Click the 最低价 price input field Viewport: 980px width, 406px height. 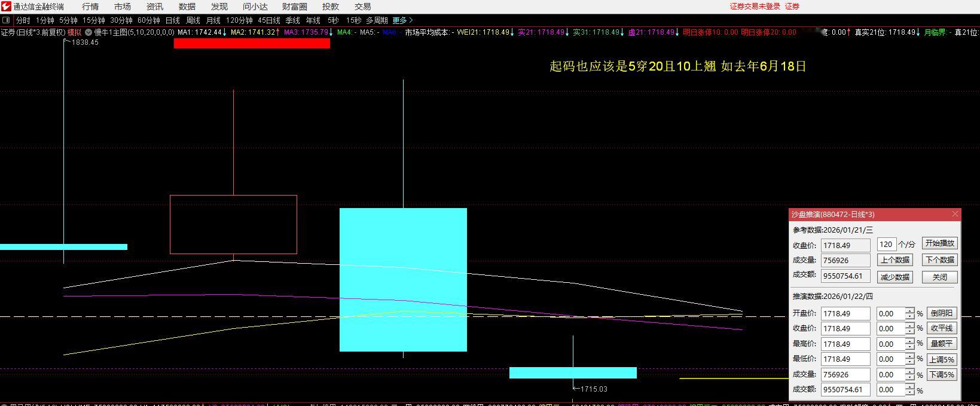click(845, 359)
